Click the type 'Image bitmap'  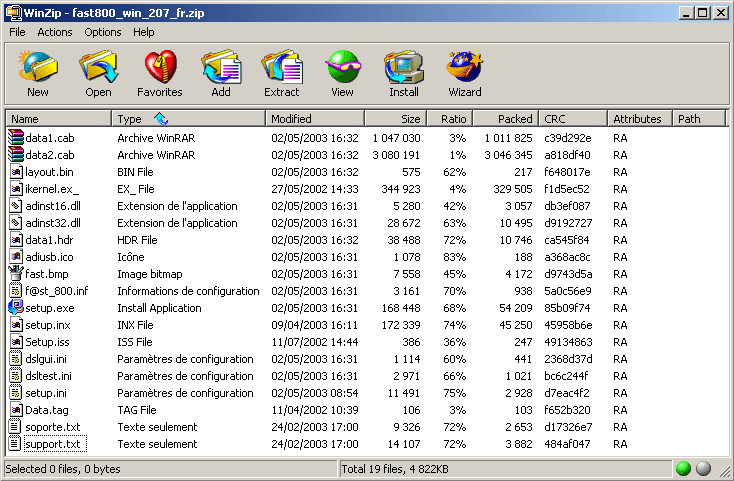150,274
